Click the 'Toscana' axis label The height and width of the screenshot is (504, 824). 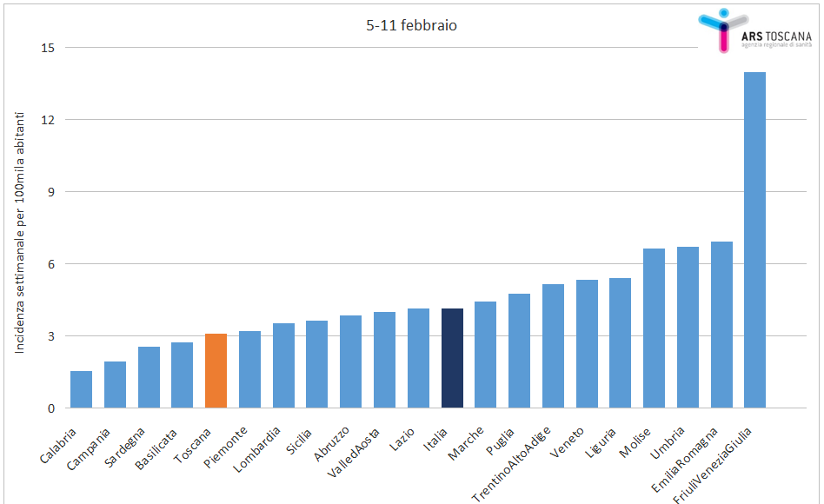192,446
